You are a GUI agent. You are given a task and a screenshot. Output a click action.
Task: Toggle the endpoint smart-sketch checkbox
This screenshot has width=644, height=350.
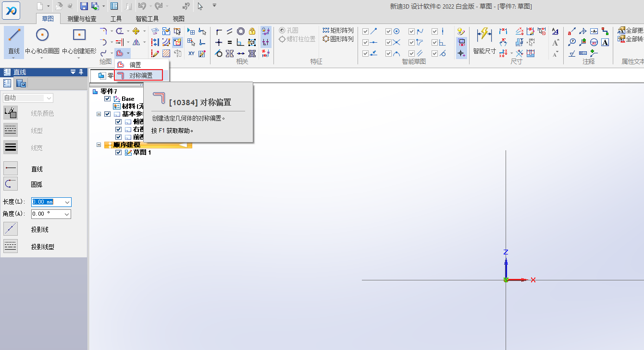[x=365, y=31]
